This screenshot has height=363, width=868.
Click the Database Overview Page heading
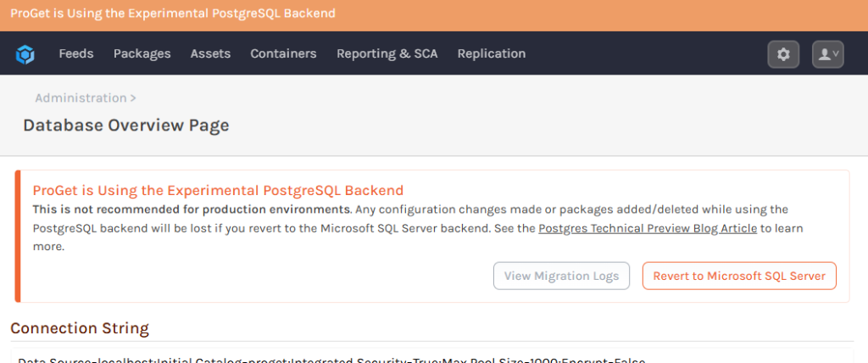point(125,126)
